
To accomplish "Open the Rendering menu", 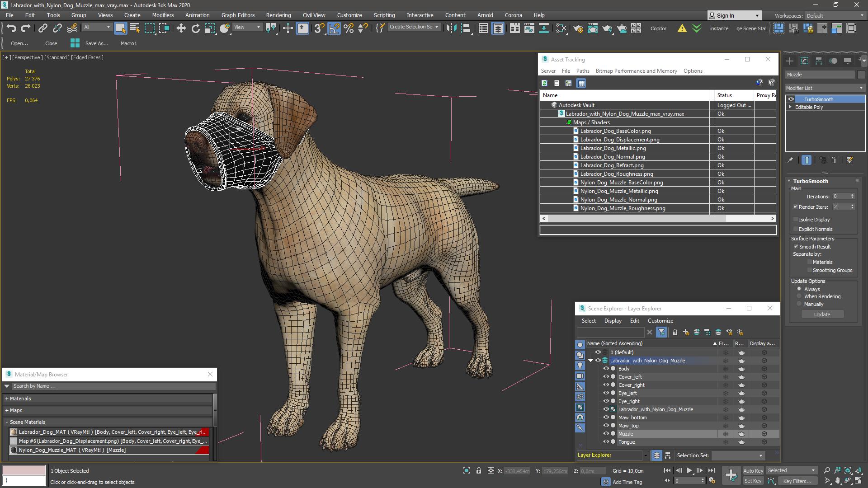I will (278, 15).
